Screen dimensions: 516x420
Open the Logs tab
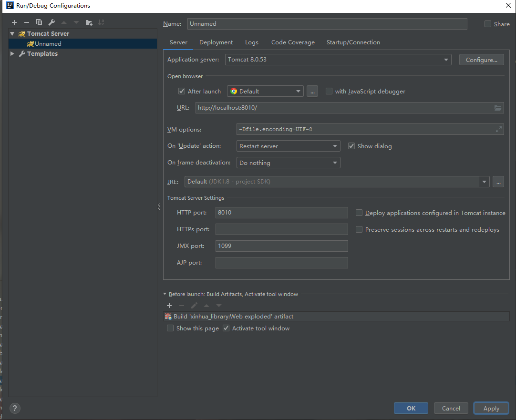(251, 42)
